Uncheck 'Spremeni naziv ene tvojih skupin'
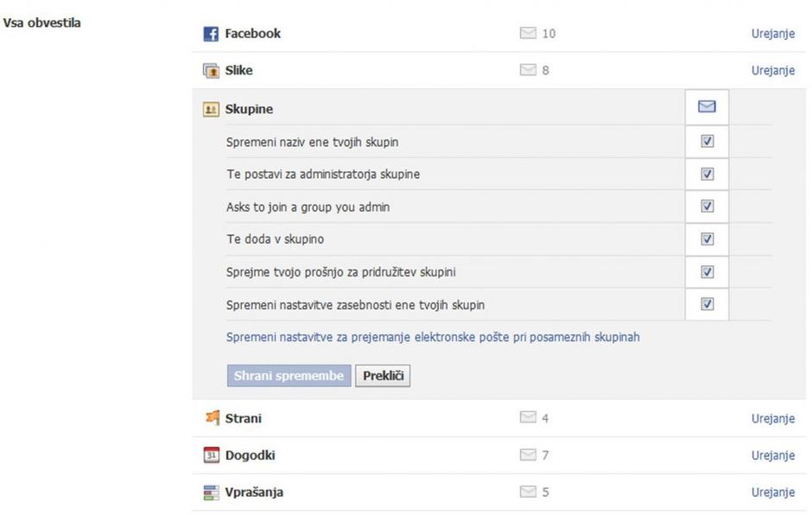 click(x=706, y=141)
